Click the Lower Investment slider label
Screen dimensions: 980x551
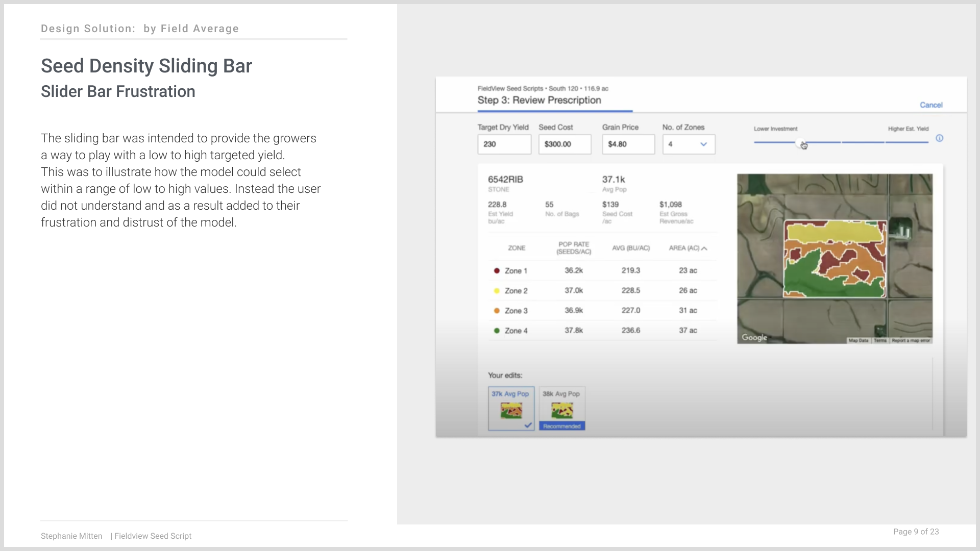coord(775,129)
